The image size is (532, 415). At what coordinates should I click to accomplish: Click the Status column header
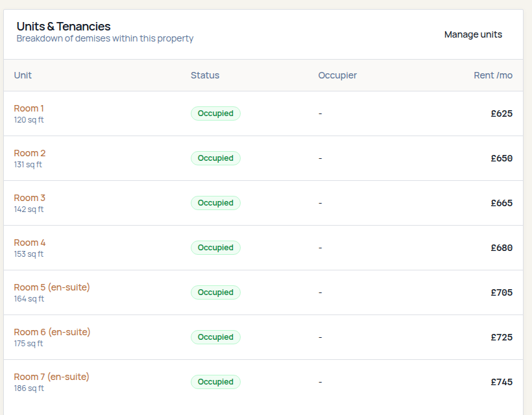205,75
